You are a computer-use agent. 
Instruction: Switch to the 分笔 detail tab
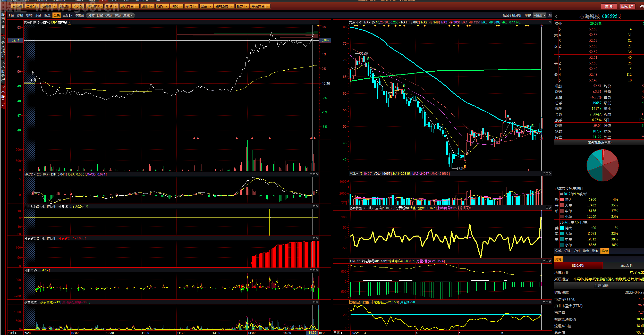[x=558, y=251]
